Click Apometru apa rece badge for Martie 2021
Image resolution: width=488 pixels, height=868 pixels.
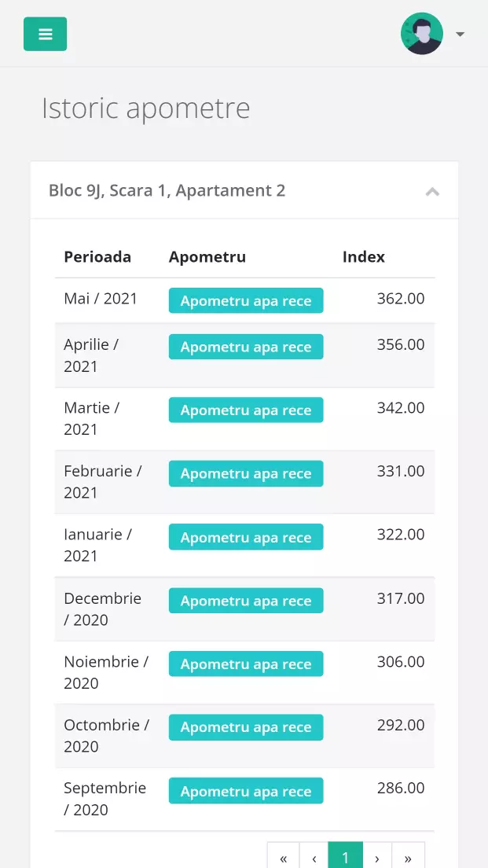click(246, 410)
